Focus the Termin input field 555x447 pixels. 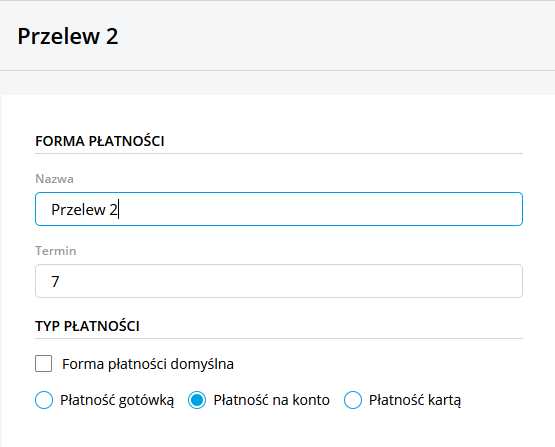pos(279,281)
